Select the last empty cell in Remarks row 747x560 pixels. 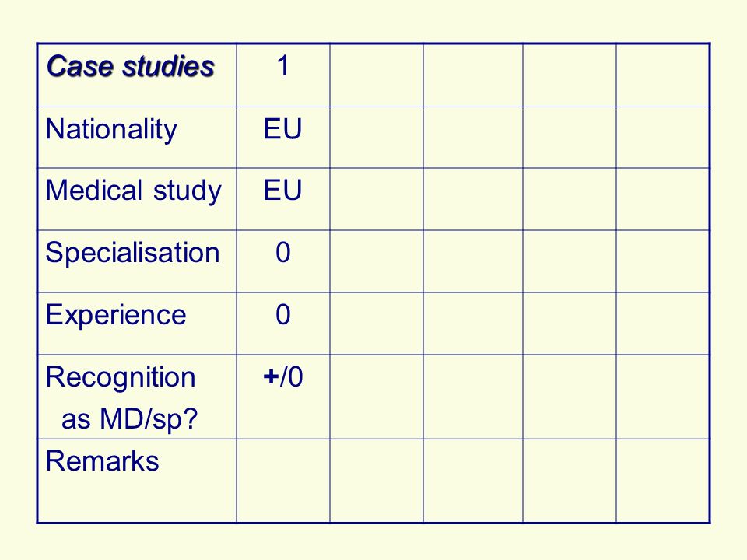663,481
